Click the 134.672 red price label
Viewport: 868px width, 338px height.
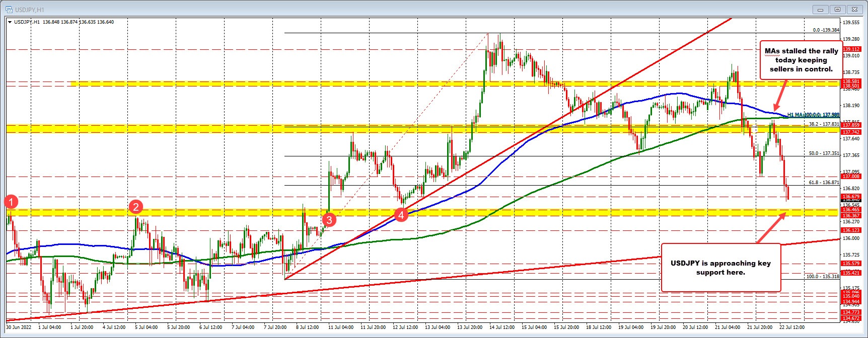click(x=852, y=318)
